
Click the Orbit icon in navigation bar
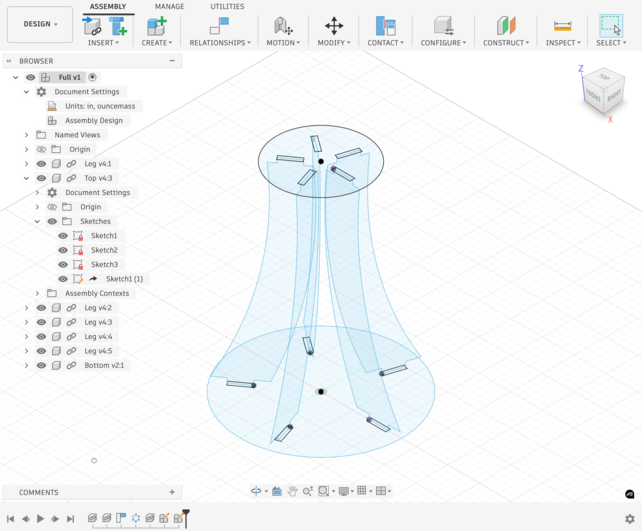(x=256, y=490)
